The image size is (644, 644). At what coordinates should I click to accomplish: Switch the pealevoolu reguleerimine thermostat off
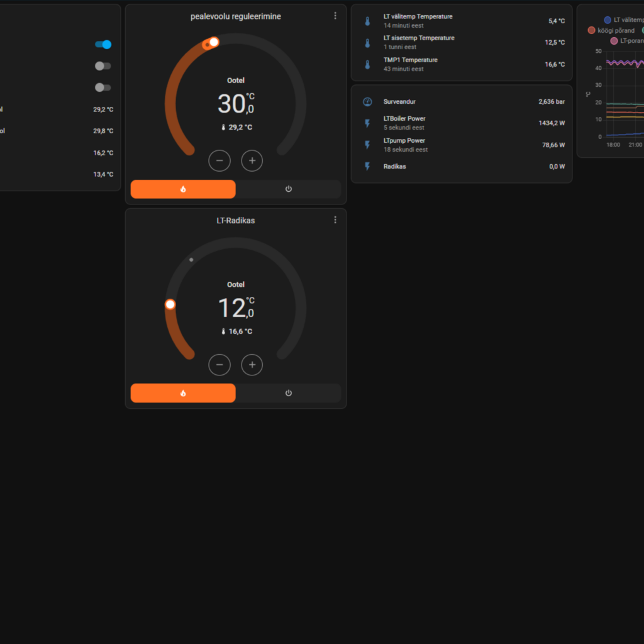coord(288,189)
